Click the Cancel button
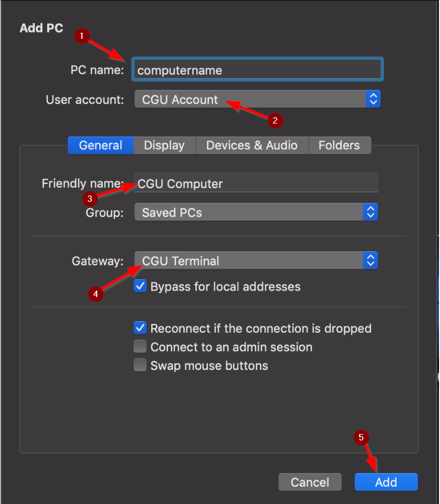 (310, 482)
